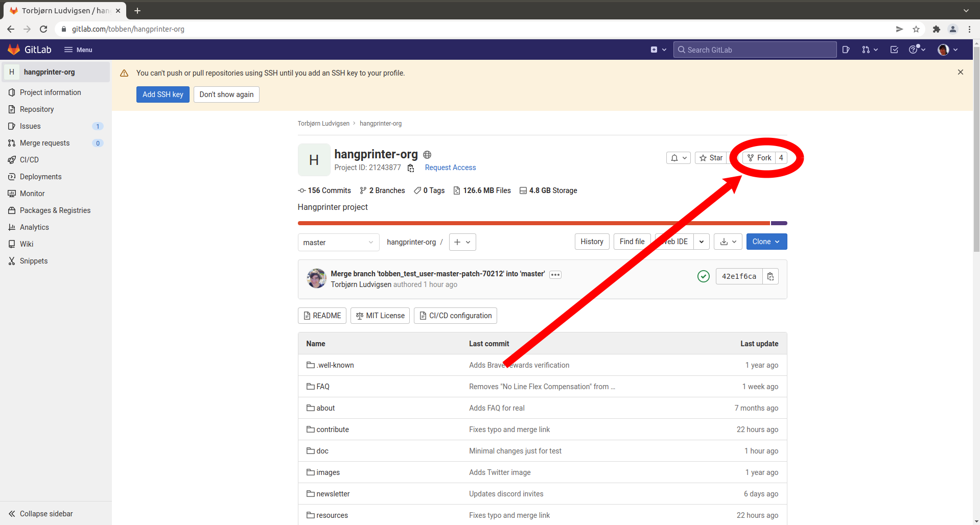Open the main Menu in navbar
This screenshot has height=525, width=980.
pos(78,50)
